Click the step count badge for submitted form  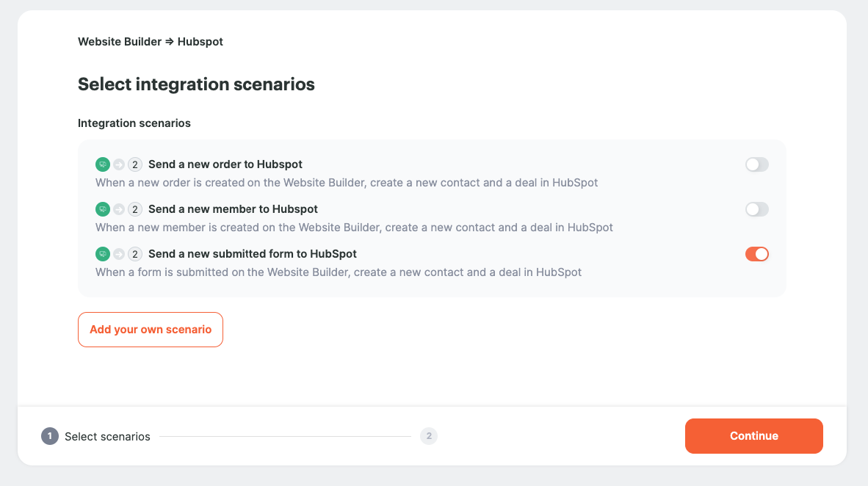pos(135,254)
